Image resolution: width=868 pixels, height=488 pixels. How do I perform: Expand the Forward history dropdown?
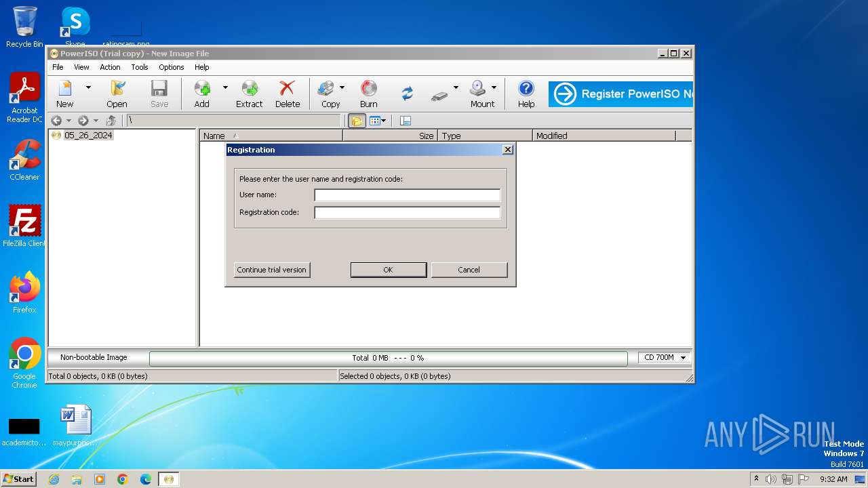click(x=96, y=121)
